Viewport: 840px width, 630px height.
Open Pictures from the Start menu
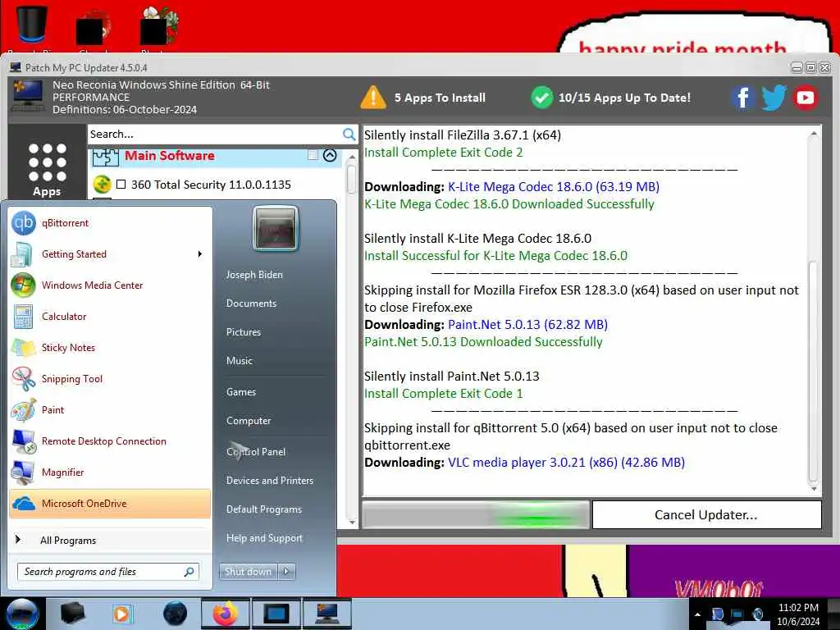243,332
